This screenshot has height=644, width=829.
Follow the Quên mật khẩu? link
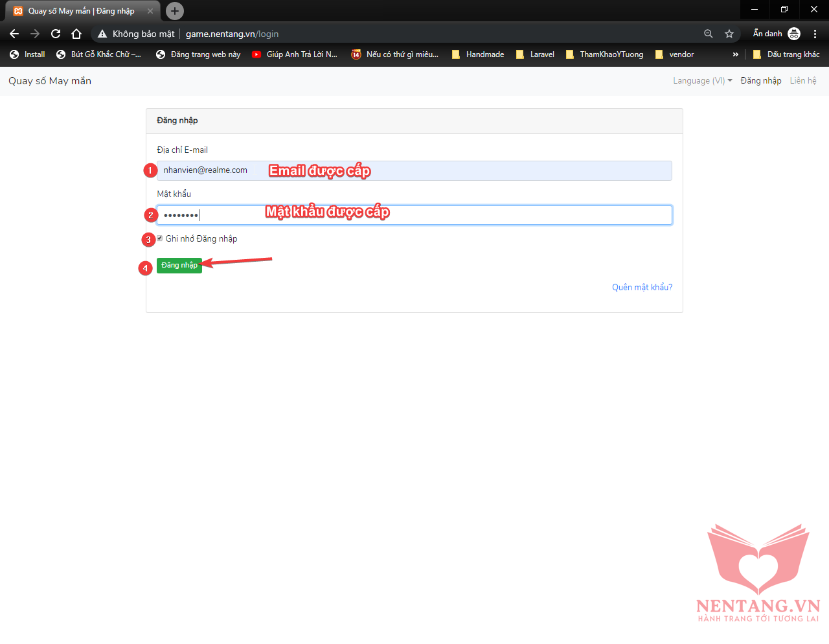tap(642, 287)
